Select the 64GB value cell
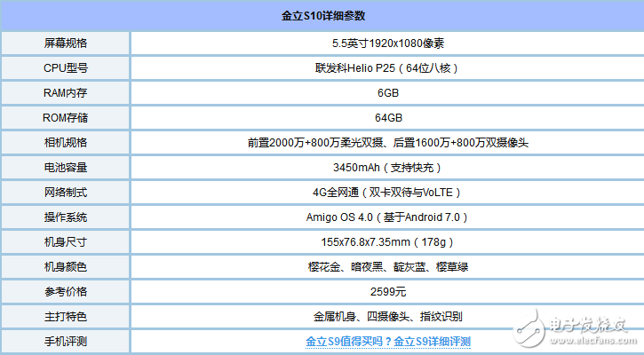This screenshot has width=644, height=355. coord(387,118)
